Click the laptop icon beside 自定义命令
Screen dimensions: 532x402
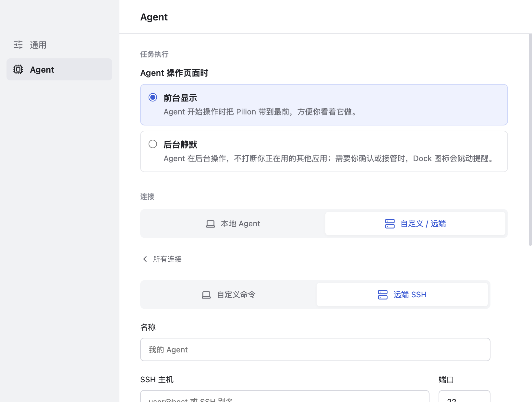coord(206,295)
